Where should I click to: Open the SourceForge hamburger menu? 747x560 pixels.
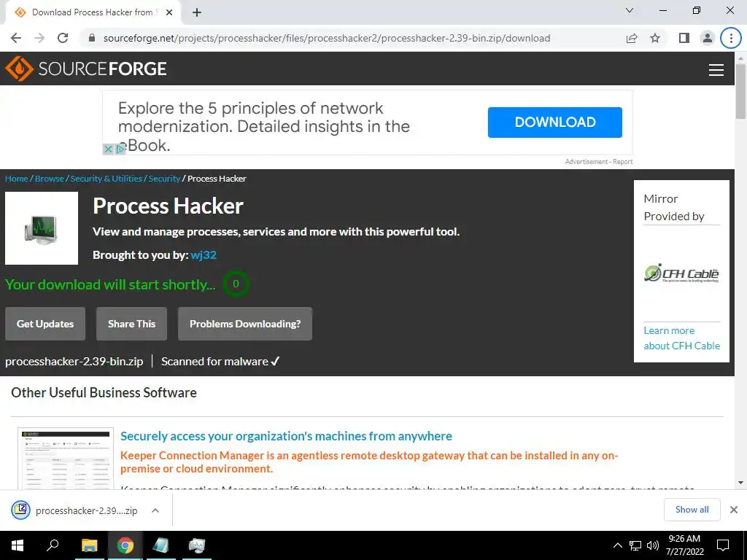click(x=716, y=69)
